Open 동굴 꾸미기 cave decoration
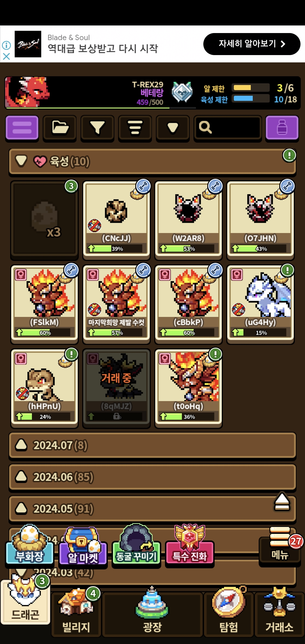Screen dimensions: 305x644 136,545
